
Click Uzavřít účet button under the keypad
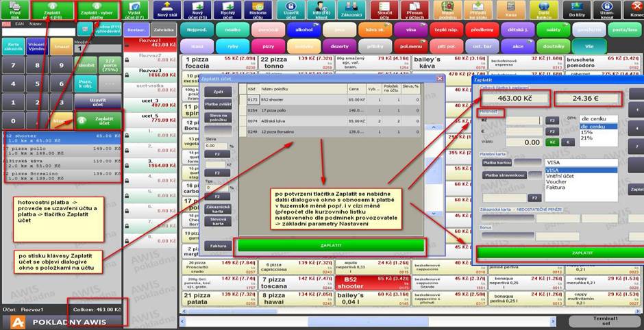point(98,102)
